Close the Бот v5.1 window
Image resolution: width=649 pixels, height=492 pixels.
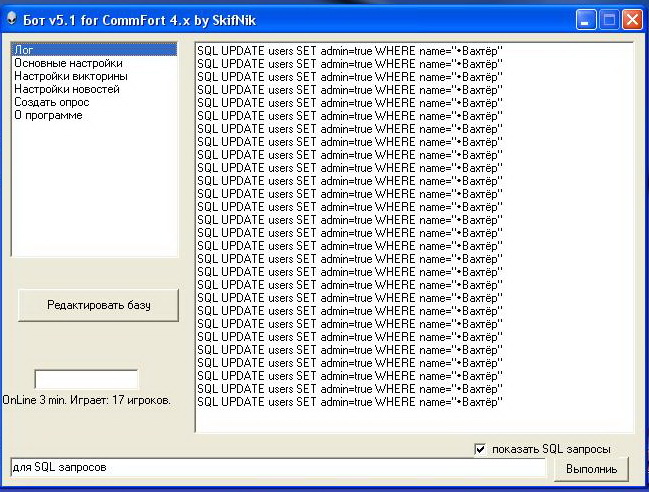pyautogui.click(x=632, y=18)
